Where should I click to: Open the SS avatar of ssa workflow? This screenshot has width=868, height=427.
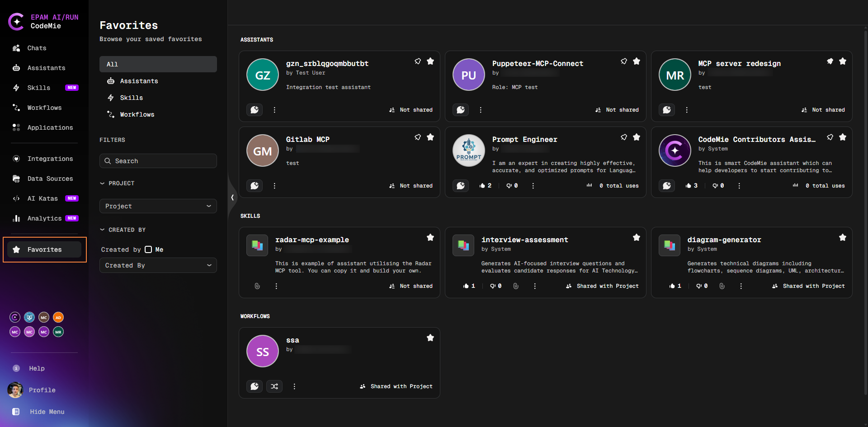pos(263,351)
